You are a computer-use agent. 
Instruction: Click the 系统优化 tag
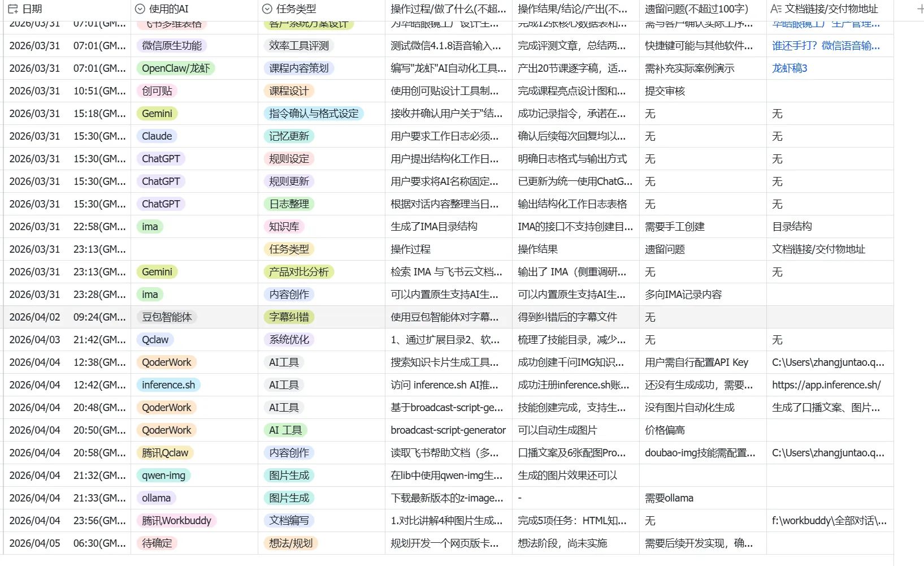point(289,340)
